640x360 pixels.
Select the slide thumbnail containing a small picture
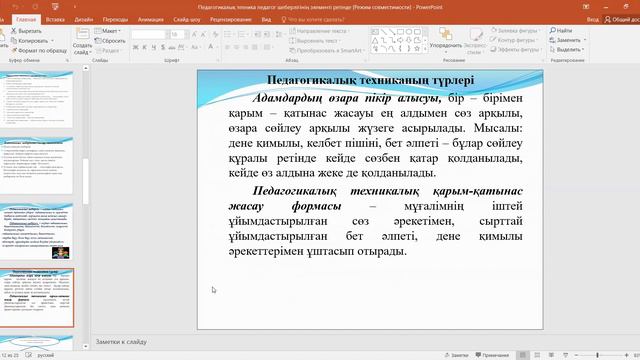(x=37, y=232)
